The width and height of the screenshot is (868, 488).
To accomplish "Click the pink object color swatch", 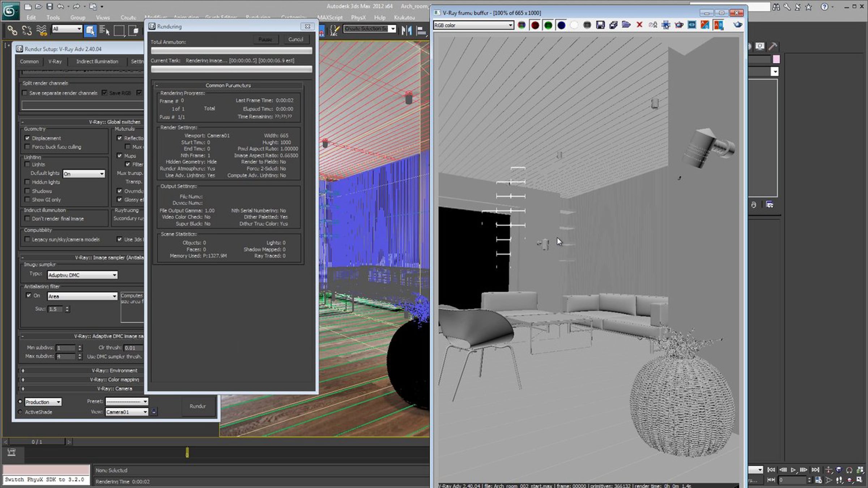I will coord(776,59).
